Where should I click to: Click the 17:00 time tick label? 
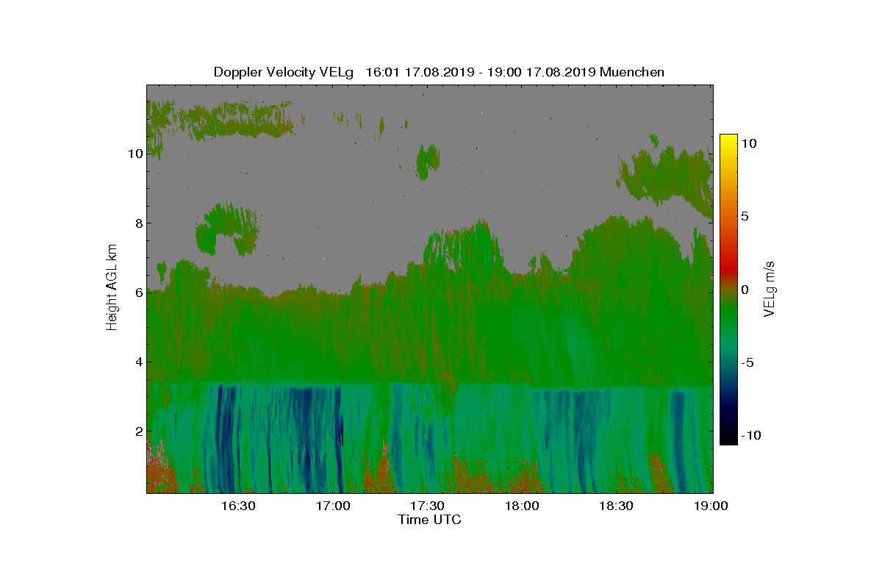click(x=333, y=506)
